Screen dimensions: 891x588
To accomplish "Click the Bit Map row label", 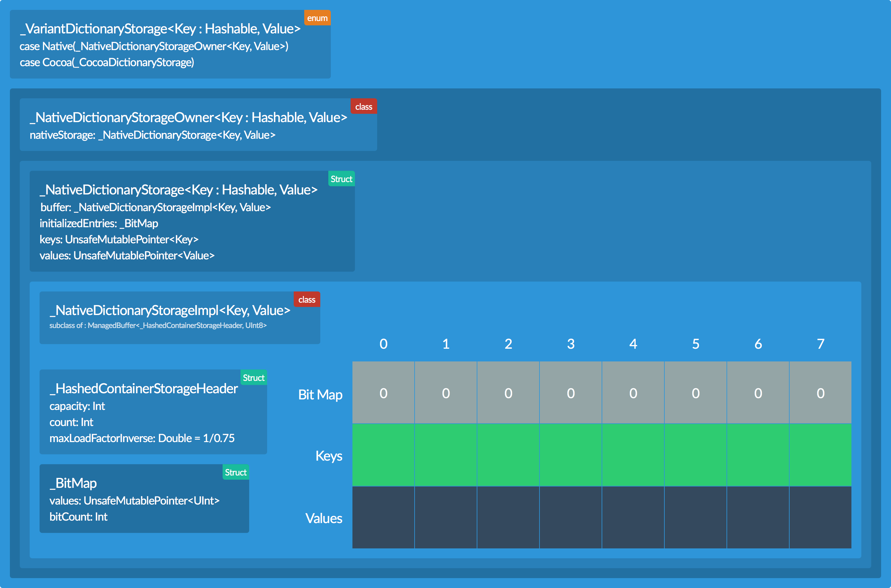I will 320,394.
